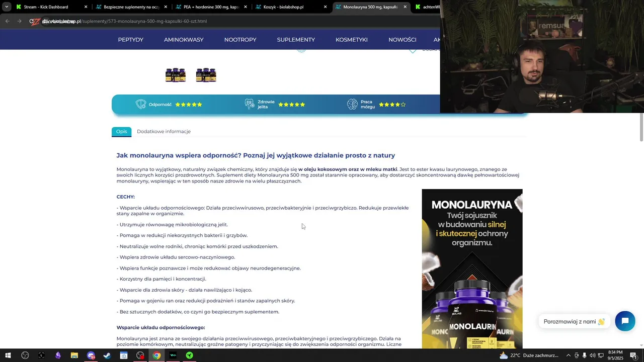Open Discord from the taskbar
This screenshot has height=362, width=644.
pos(91,355)
